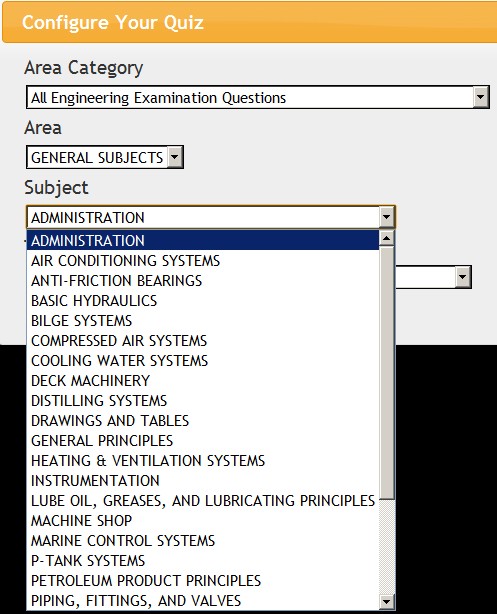Pick DRAWINGS AND TABLES subject

pyautogui.click(x=202, y=420)
